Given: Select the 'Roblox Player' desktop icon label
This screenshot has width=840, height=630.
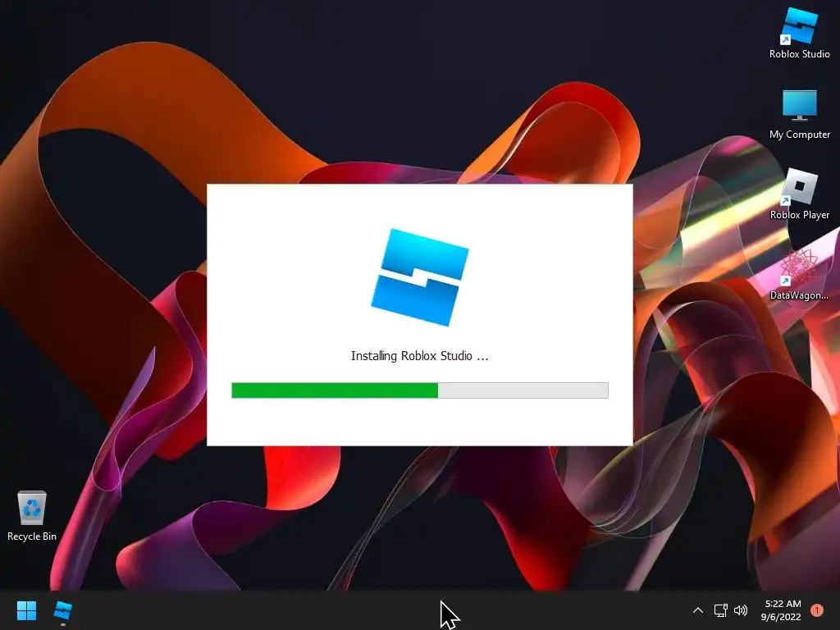Looking at the screenshot, I should click(799, 215).
